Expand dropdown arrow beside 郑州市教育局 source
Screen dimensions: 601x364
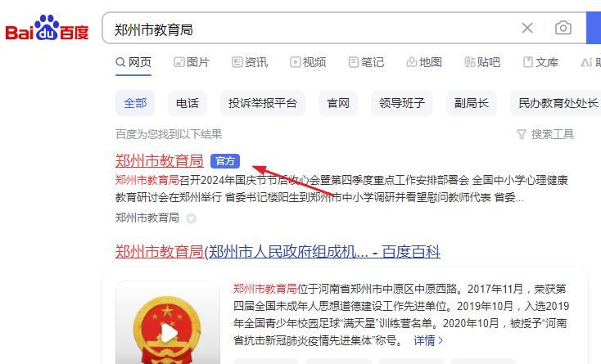click(191, 218)
